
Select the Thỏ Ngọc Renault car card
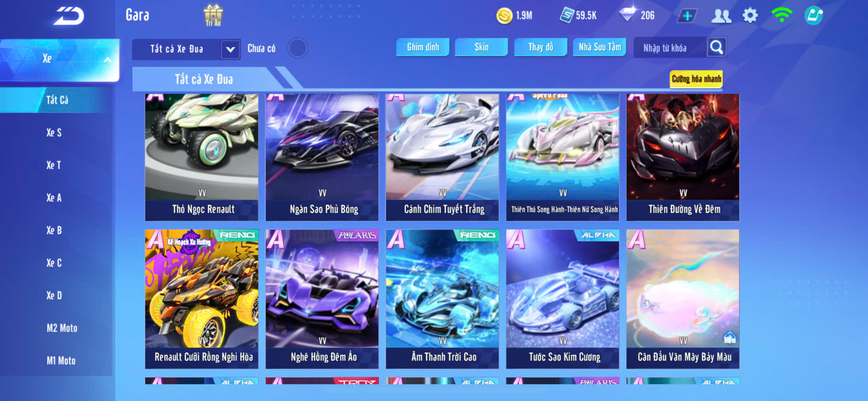tap(201, 157)
